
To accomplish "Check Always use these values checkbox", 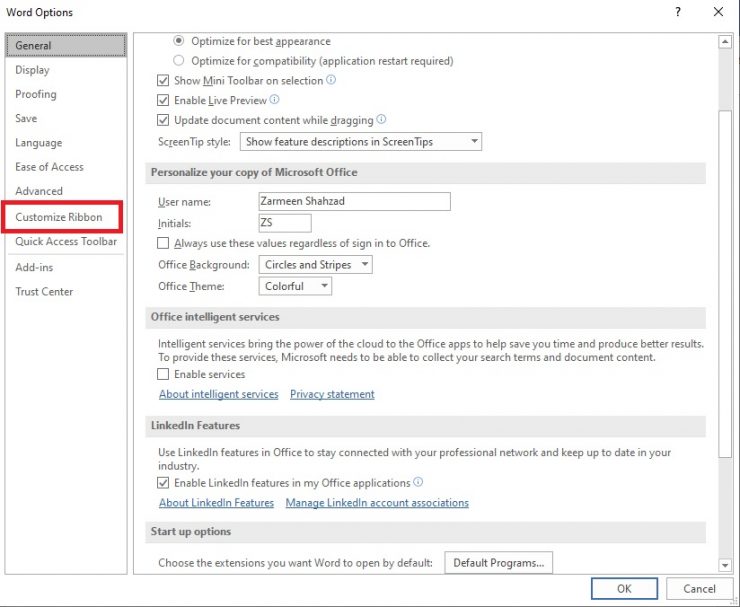I will tap(163, 243).
